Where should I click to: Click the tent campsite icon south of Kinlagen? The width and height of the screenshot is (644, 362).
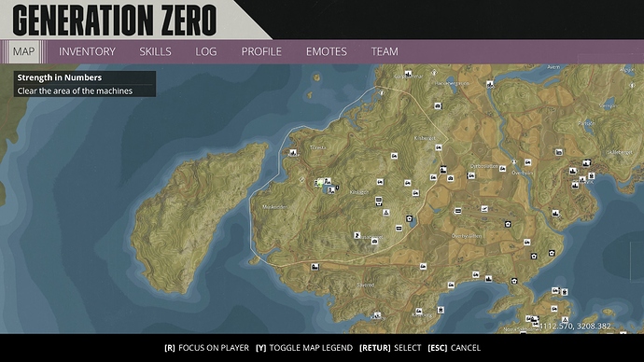385,213
